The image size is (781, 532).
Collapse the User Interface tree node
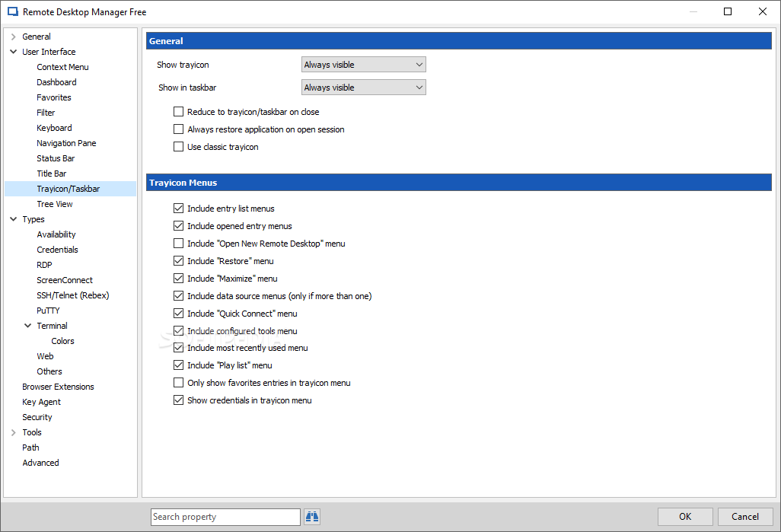[14, 51]
